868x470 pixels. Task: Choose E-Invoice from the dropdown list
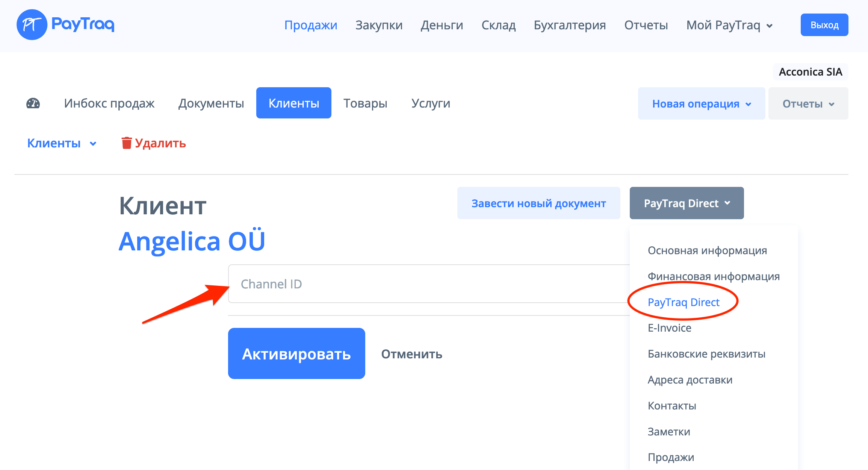tap(669, 328)
